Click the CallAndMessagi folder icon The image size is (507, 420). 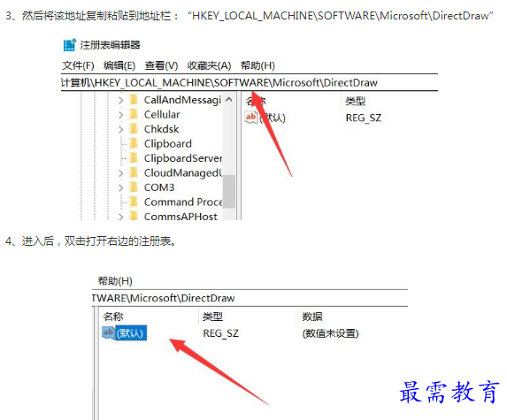point(134,100)
